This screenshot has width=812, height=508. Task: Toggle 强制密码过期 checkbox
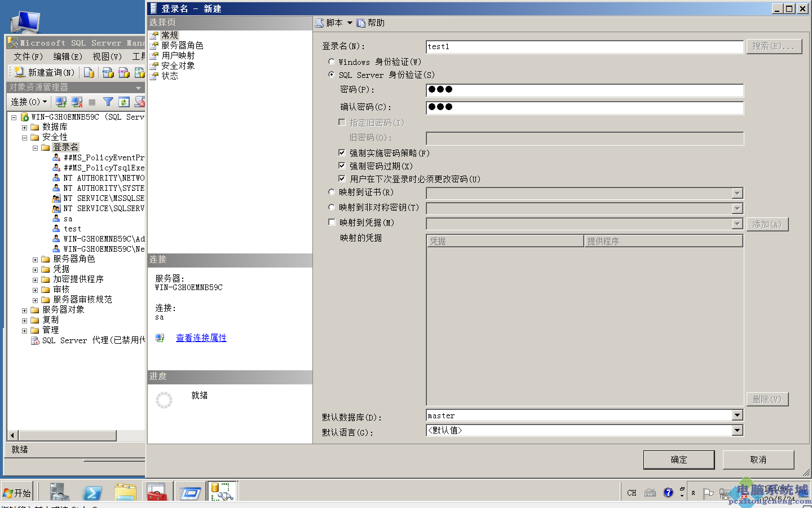[x=342, y=165]
